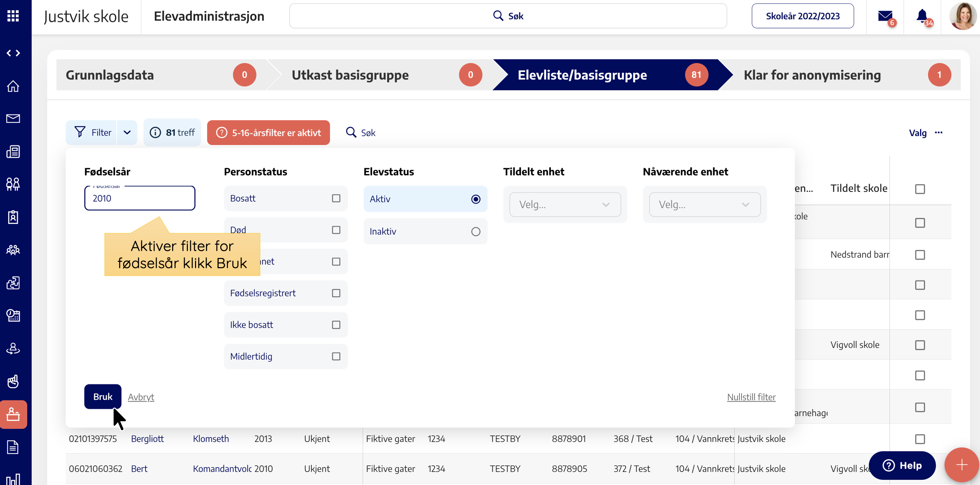Expand the Filter dropdown arrow
This screenshot has height=485, width=980.
(127, 133)
